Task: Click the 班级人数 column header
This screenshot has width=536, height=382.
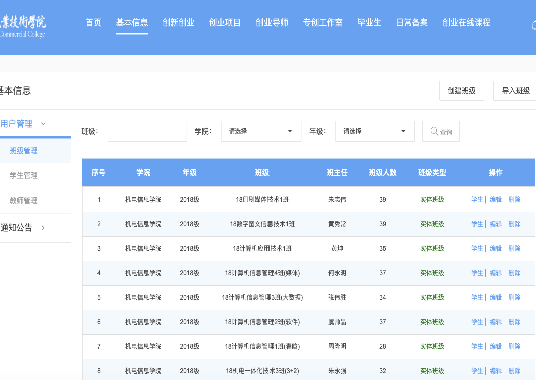Action: point(383,173)
